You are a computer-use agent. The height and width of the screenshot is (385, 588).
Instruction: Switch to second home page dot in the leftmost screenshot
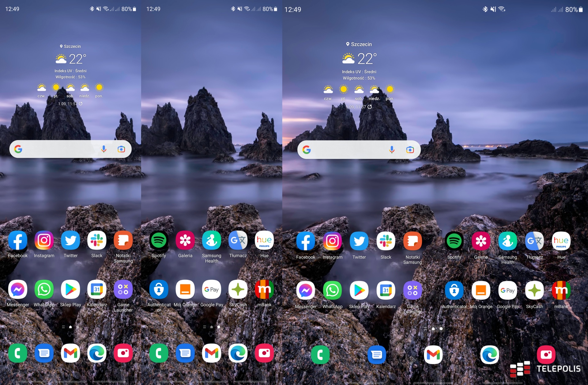77,327
